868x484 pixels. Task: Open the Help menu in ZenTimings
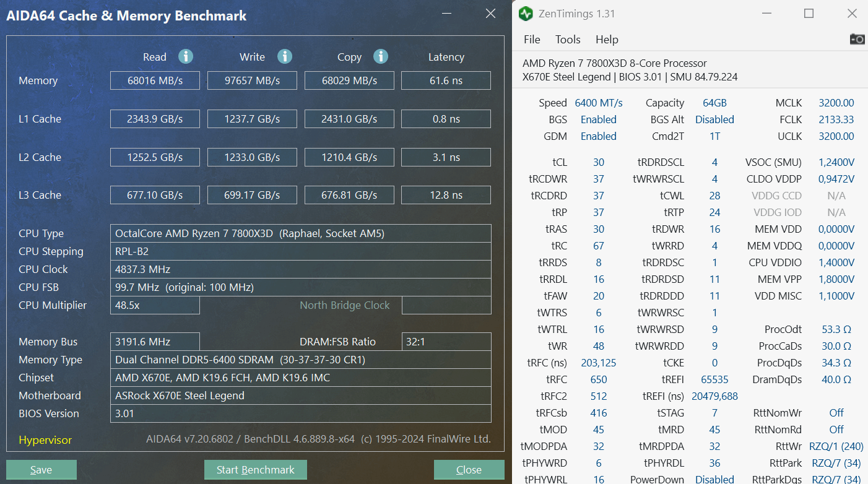coord(607,39)
